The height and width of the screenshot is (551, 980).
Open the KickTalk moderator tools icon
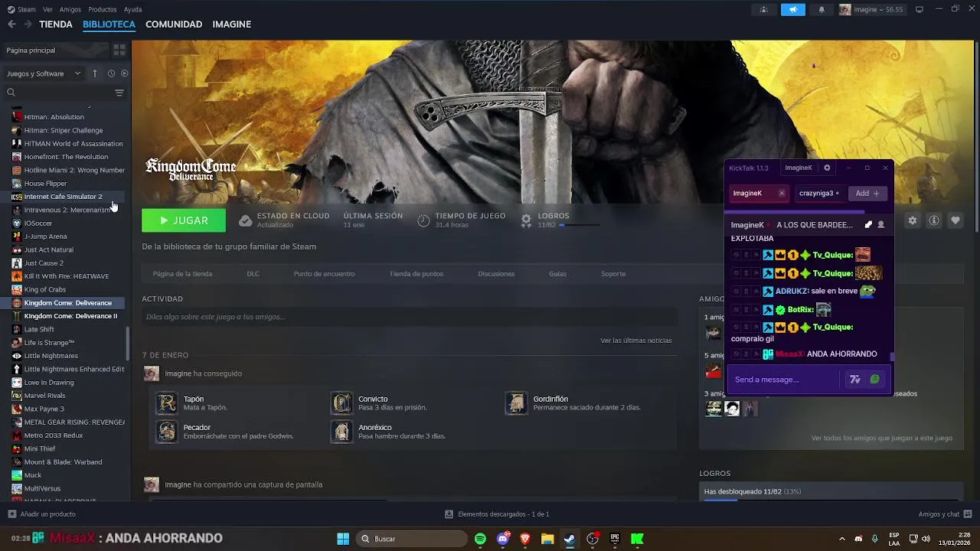coord(868,225)
